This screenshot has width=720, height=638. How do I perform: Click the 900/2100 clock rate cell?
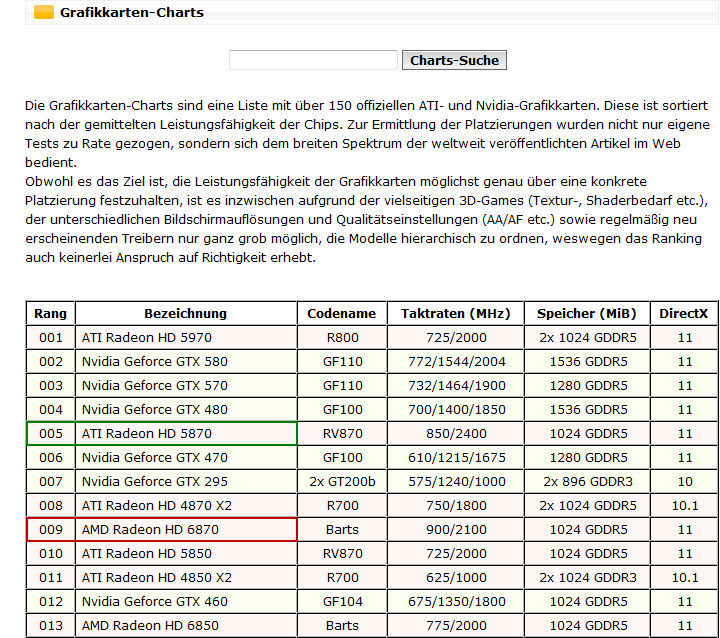coord(456,530)
